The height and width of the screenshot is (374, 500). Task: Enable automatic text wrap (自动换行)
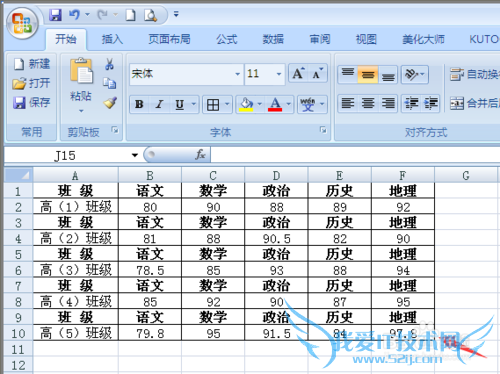click(x=475, y=74)
